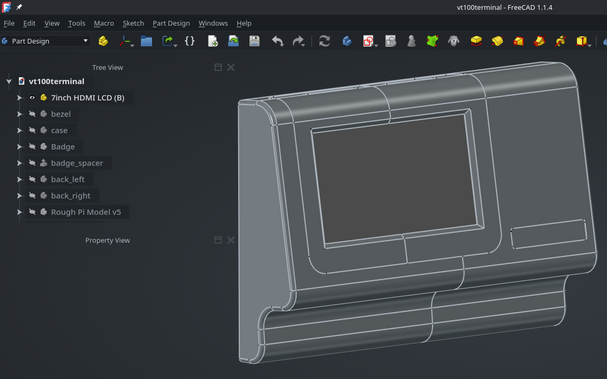The image size is (607, 379).
Task: Expand the 7inch HDMI LCD (B) item
Action: 19,98
